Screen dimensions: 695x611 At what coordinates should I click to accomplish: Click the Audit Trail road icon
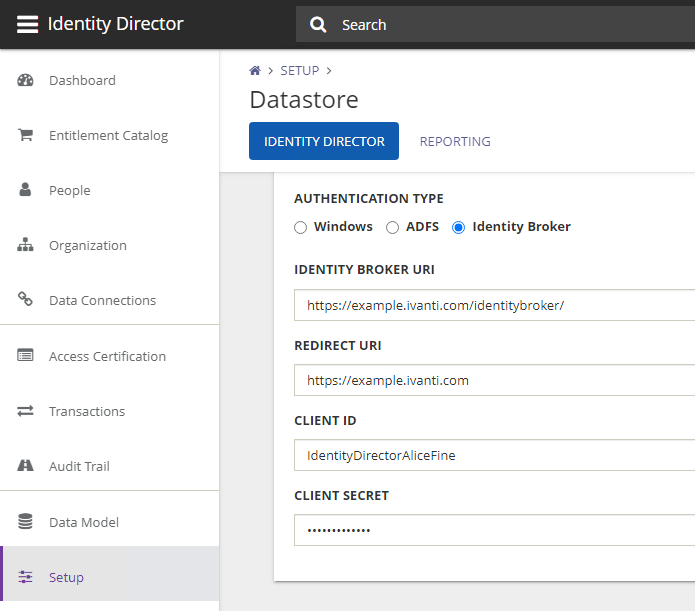(26, 466)
